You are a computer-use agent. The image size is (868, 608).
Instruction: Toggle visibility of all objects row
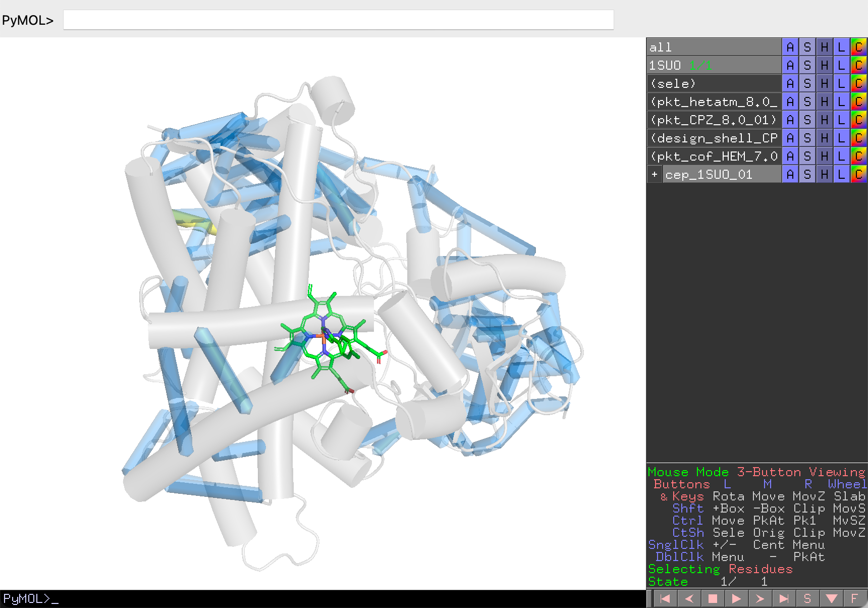click(714, 47)
